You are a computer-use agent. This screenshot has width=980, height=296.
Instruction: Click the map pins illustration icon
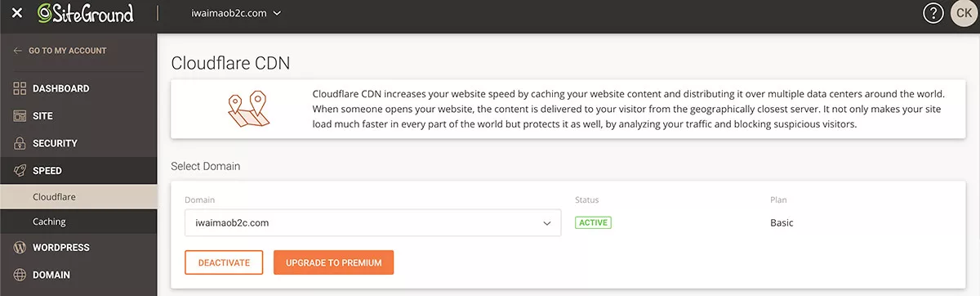click(x=247, y=110)
